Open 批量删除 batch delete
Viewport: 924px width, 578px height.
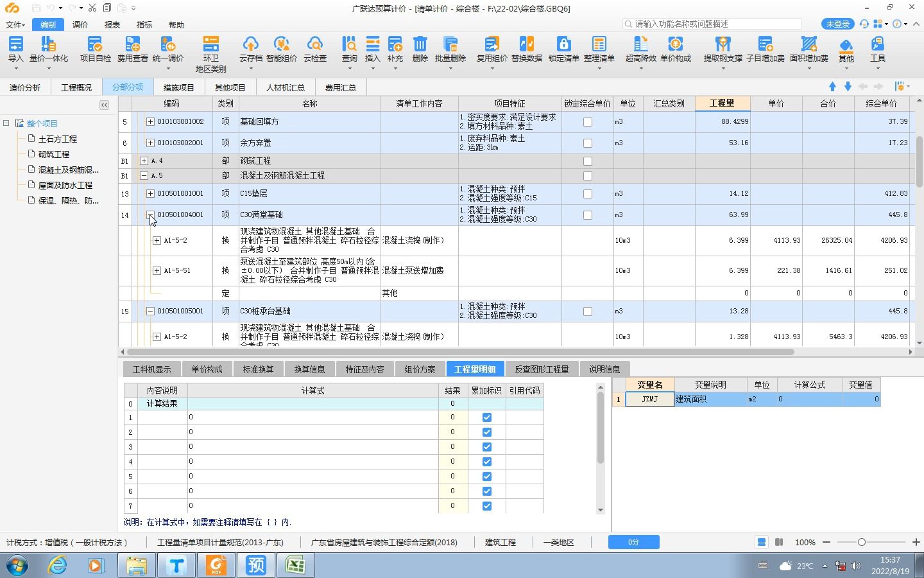pyautogui.click(x=450, y=49)
